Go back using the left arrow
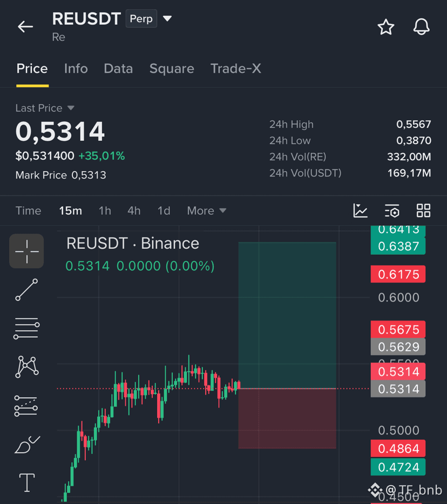Image resolution: width=447 pixels, height=504 pixels. pos(25,26)
